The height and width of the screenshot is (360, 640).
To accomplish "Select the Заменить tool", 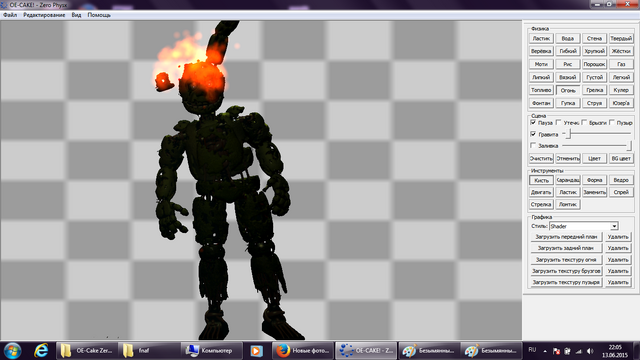I will click(594, 192).
